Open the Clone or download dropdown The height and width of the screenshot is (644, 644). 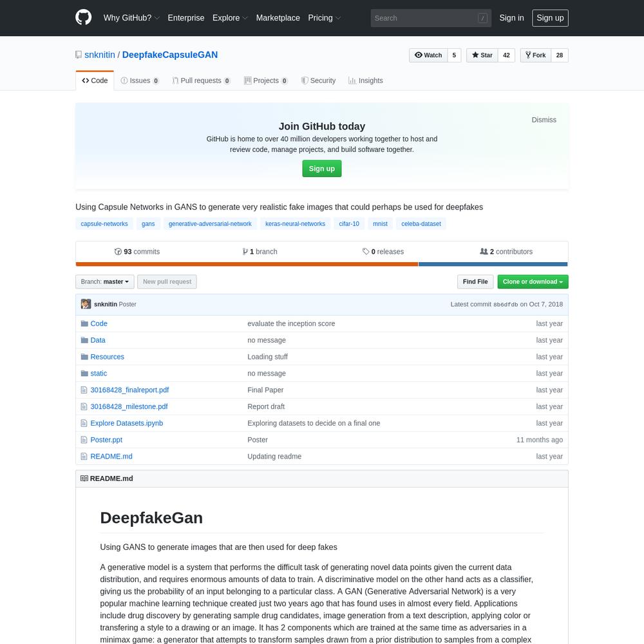pyautogui.click(x=533, y=282)
